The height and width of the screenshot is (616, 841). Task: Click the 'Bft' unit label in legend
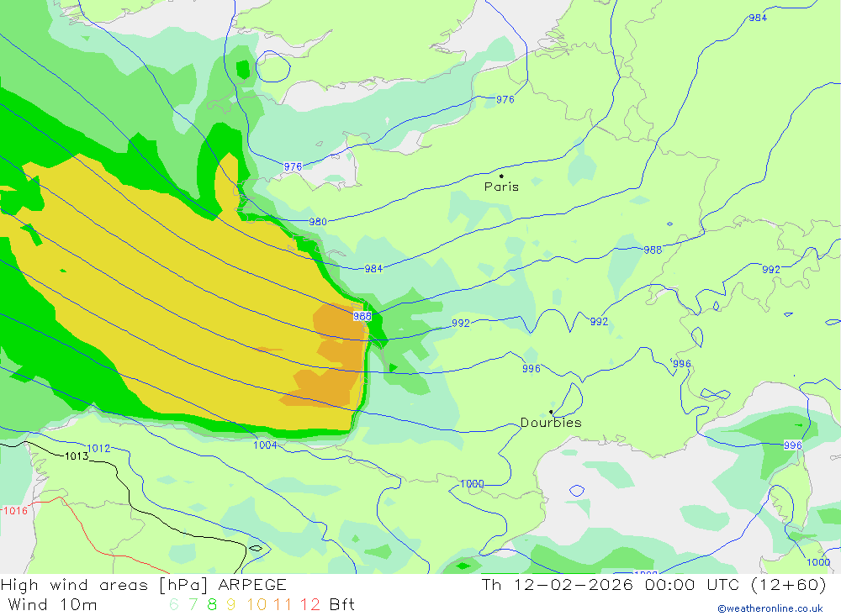tap(341, 605)
